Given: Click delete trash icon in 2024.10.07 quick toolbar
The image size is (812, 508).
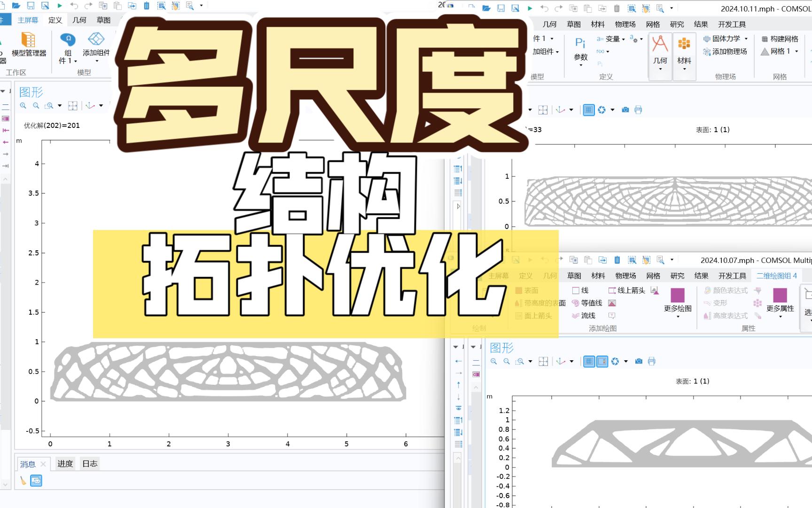Looking at the screenshot, I should 617,260.
